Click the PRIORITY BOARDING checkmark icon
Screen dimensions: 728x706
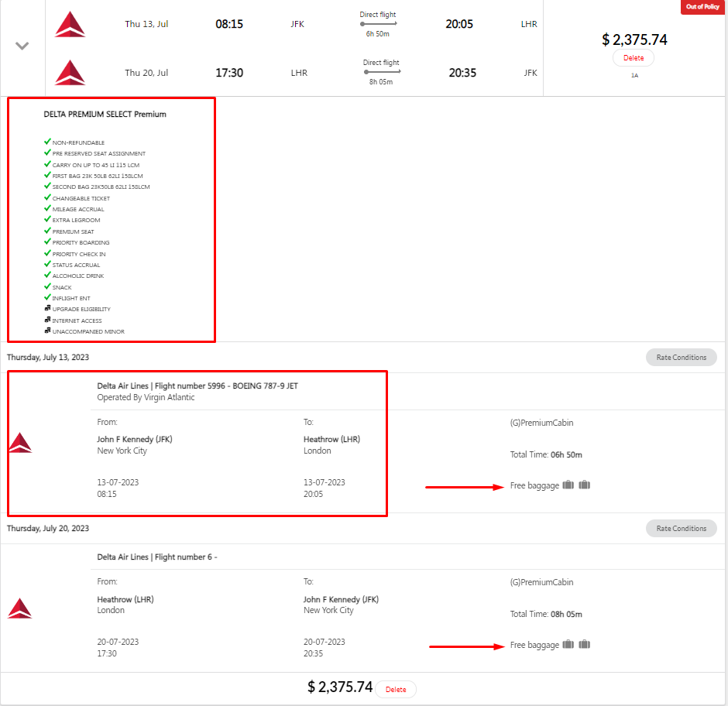47,242
